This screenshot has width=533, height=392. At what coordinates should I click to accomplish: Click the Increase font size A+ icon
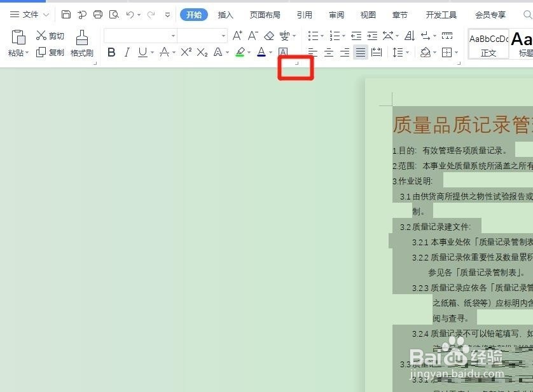click(x=237, y=36)
